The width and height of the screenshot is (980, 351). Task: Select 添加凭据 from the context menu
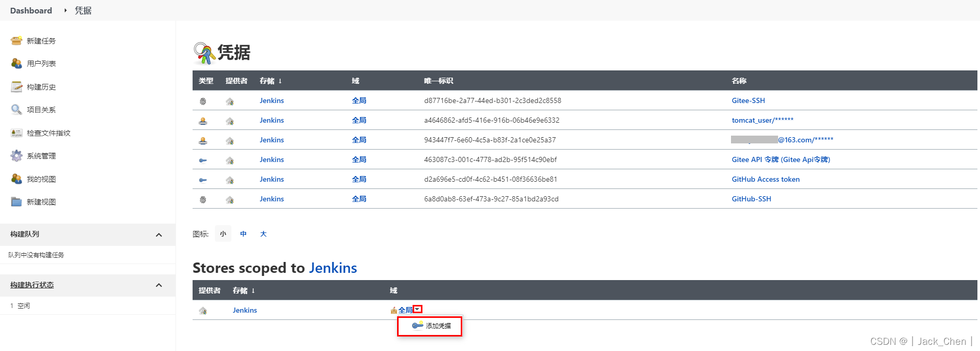430,326
